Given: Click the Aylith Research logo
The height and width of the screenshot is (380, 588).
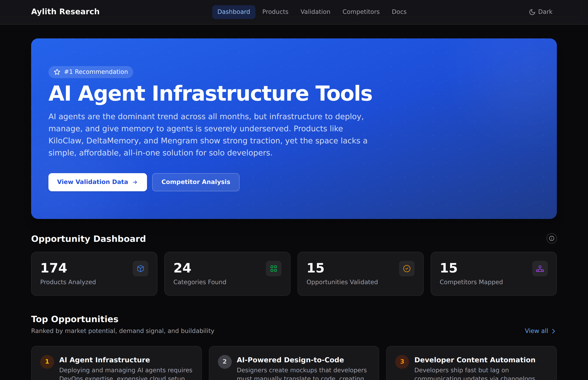Looking at the screenshot, I should point(65,12).
